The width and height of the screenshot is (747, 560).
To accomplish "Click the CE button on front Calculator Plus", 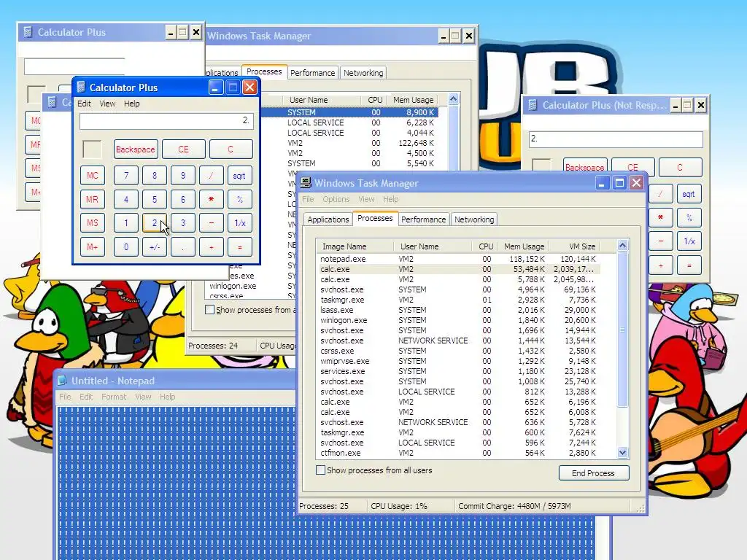I will [183, 149].
